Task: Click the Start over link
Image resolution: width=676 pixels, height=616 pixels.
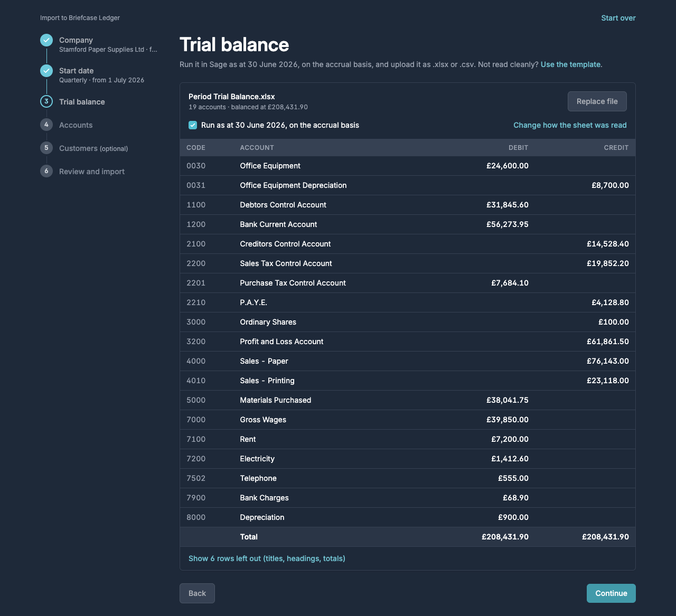Action: 618,18
